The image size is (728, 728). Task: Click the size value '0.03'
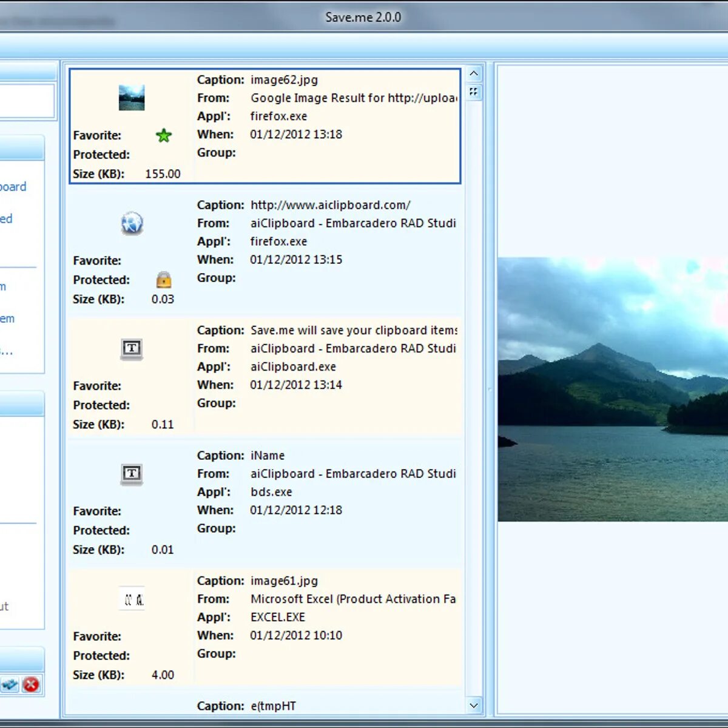coord(163,299)
